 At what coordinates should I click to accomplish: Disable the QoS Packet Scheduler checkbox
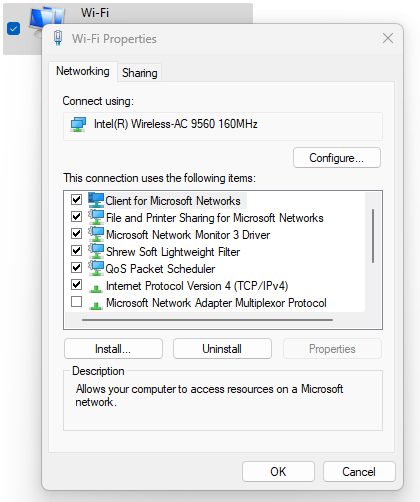click(76, 267)
